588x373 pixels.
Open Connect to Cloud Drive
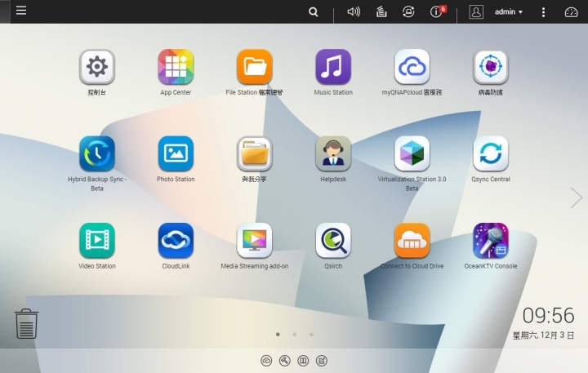[412, 241]
